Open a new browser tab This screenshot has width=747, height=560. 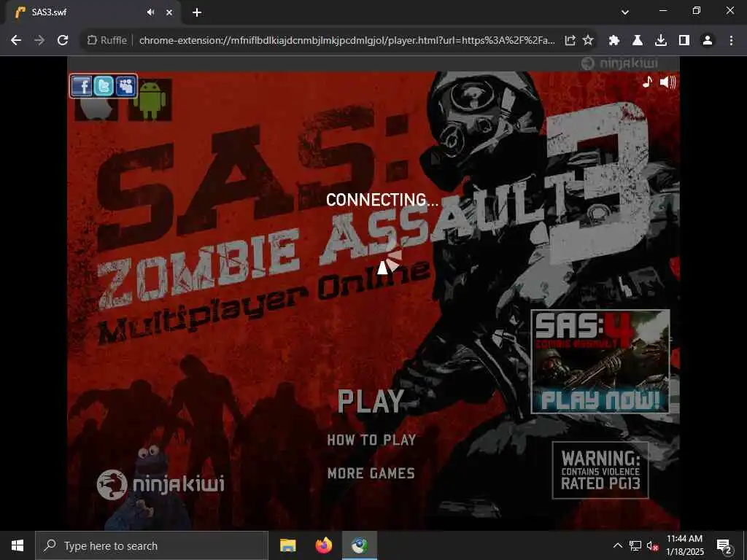tap(197, 12)
